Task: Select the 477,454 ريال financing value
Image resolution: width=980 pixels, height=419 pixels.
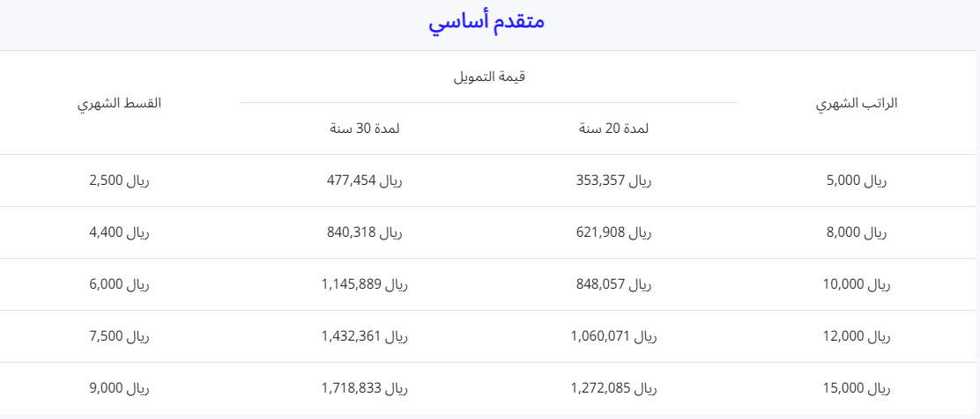Action: pos(365,181)
